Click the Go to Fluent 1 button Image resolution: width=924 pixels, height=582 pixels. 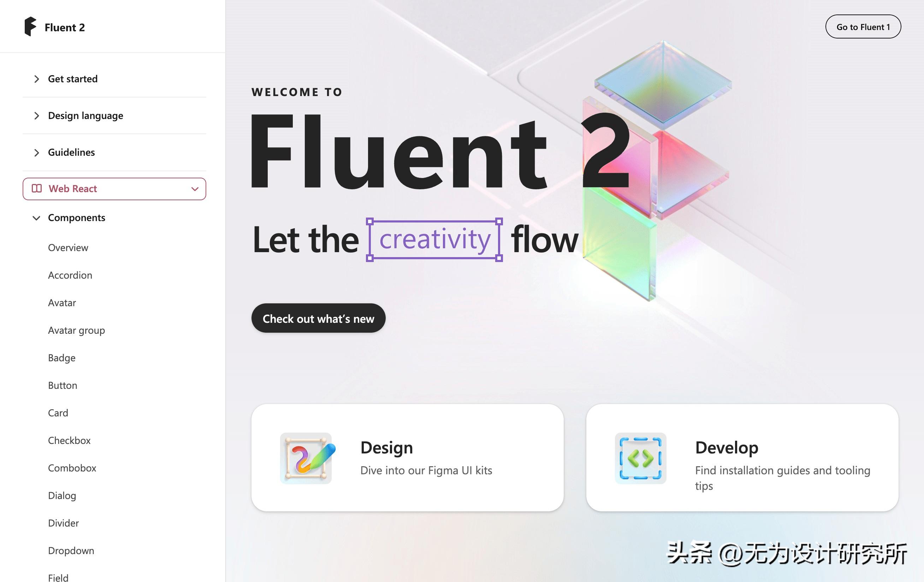pyautogui.click(x=863, y=27)
